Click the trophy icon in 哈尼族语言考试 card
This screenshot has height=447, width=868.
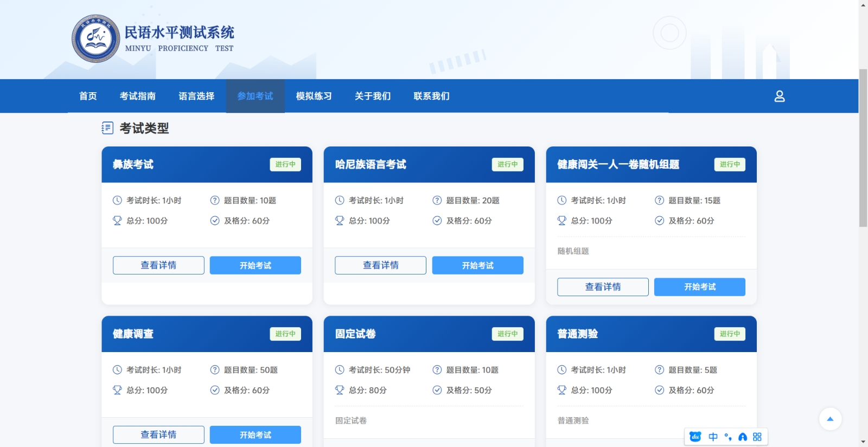pyautogui.click(x=340, y=220)
